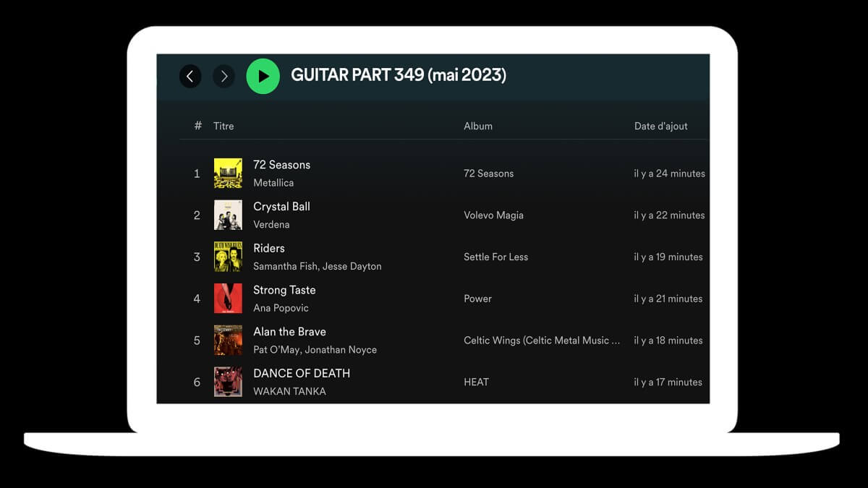The width and height of the screenshot is (868, 488).
Task: Click the album Volevo Magia
Action: coord(493,215)
